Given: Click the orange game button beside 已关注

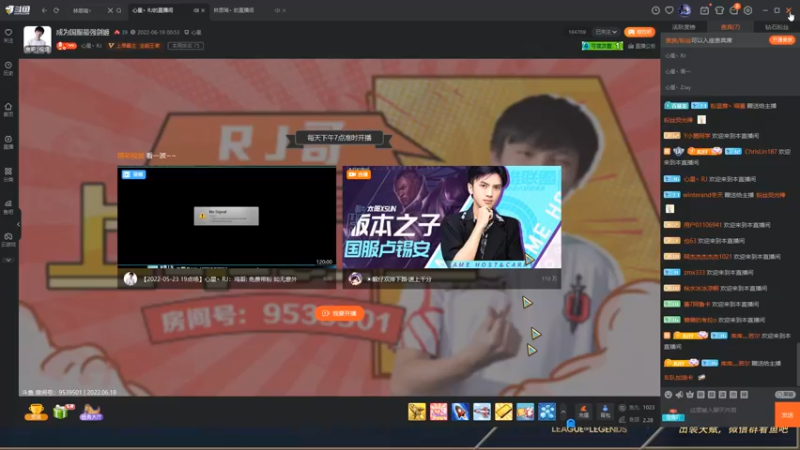Looking at the screenshot, I should coord(639,32).
